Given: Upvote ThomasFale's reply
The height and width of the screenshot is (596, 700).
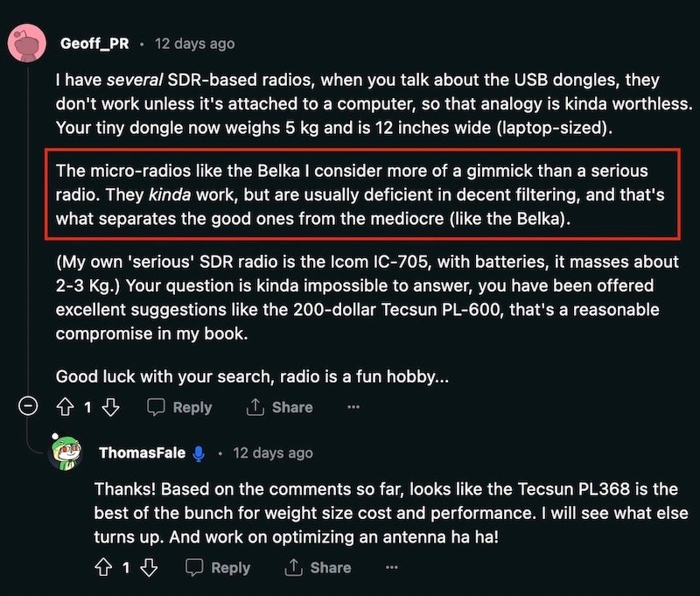Looking at the screenshot, I should tap(103, 567).
